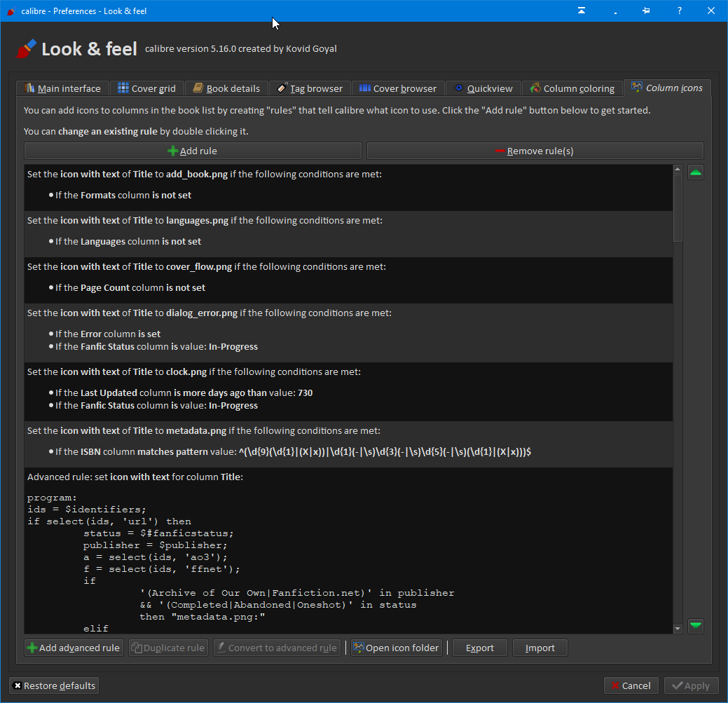The image size is (728, 703).
Task: Click the Duplicate rule button
Action: [x=168, y=648]
